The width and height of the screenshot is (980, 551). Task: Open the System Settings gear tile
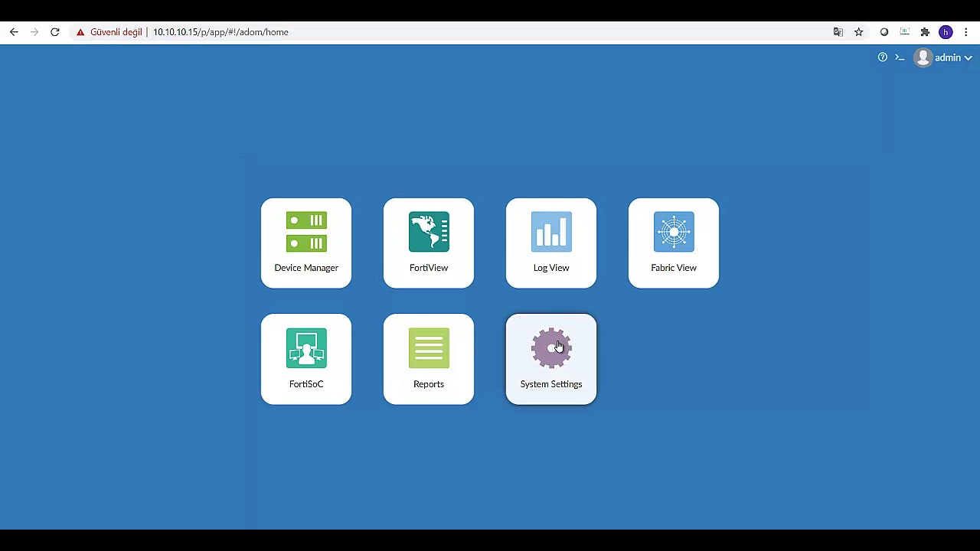coord(551,360)
